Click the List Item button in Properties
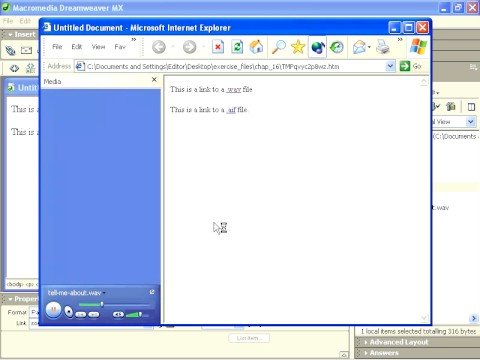This screenshot has width=480, height=360. [x=249, y=338]
